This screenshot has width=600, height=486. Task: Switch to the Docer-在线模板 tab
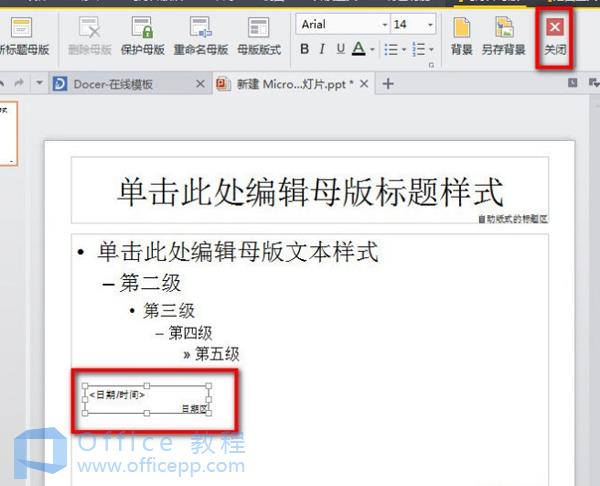tap(112, 84)
